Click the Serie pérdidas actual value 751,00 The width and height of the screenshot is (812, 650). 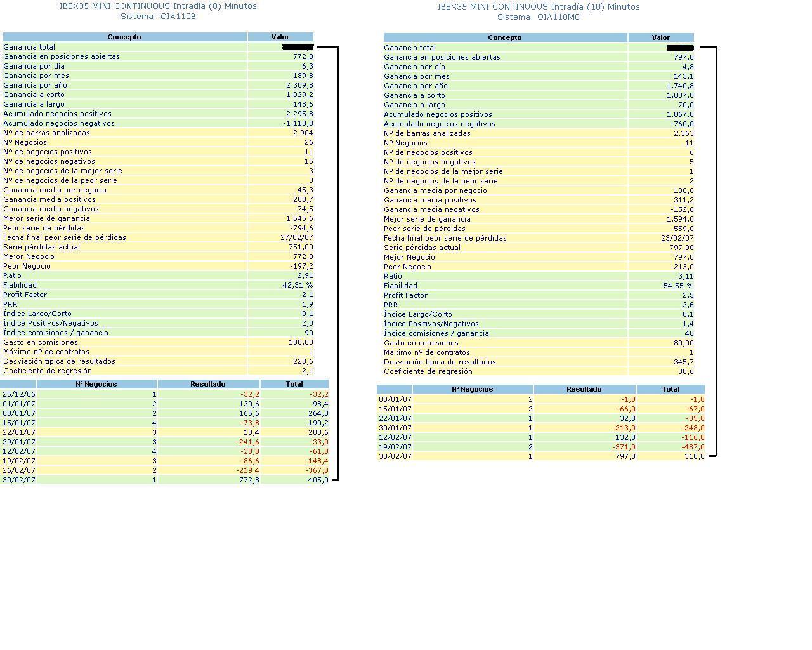click(301, 247)
